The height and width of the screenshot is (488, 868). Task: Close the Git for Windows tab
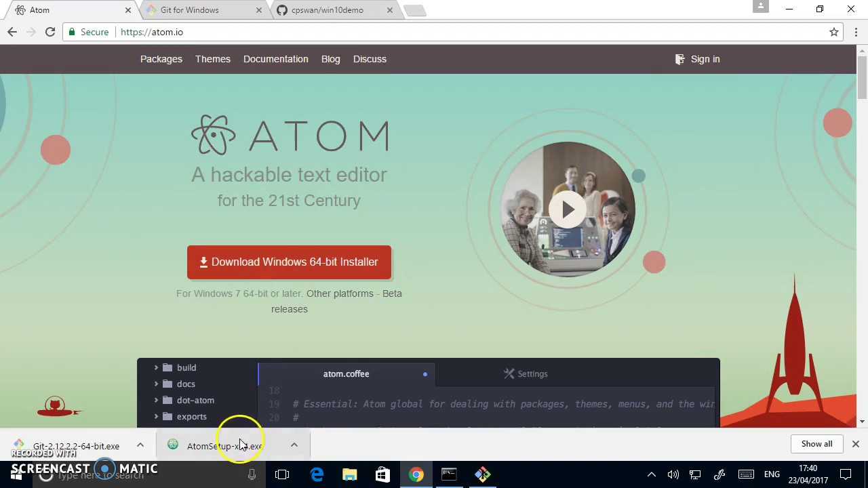coord(259,10)
